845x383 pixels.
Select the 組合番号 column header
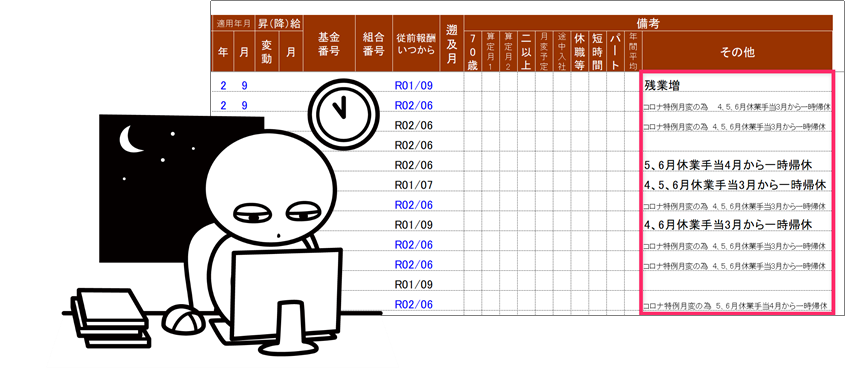(373, 44)
